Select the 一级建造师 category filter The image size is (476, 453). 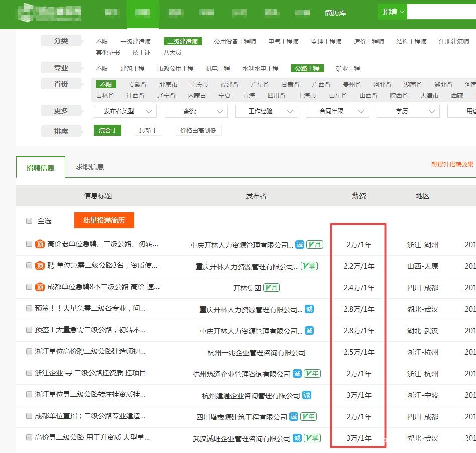pyautogui.click(x=136, y=41)
